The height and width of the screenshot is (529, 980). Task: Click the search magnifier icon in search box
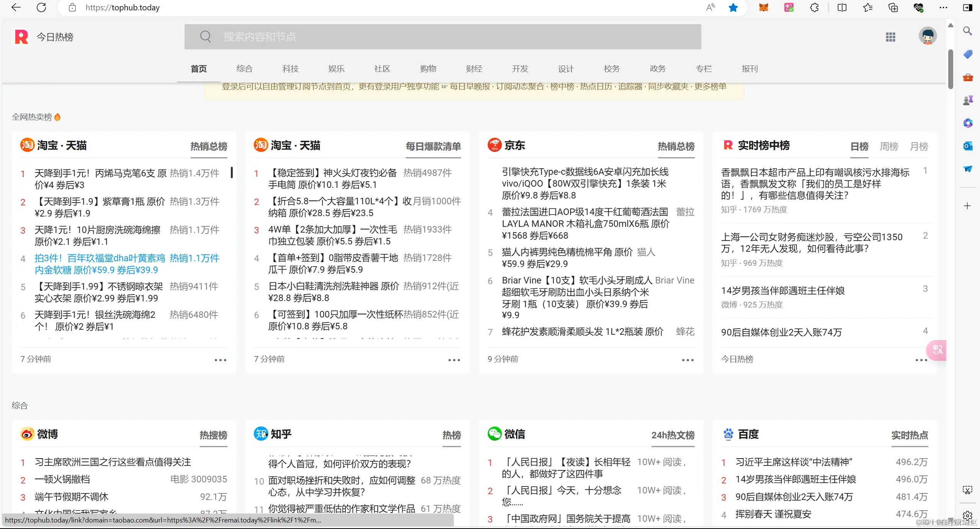(206, 36)
